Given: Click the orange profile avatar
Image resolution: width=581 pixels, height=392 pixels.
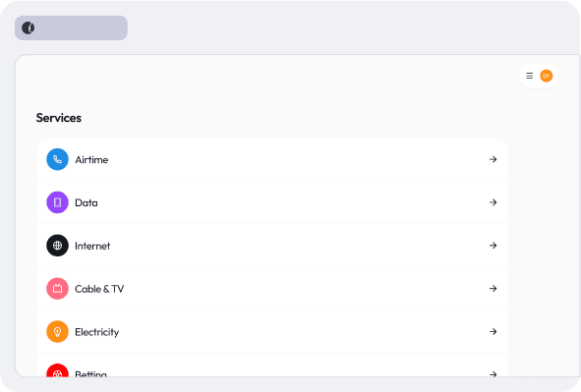Looking at the screenshot, I should tap(547, 76).
